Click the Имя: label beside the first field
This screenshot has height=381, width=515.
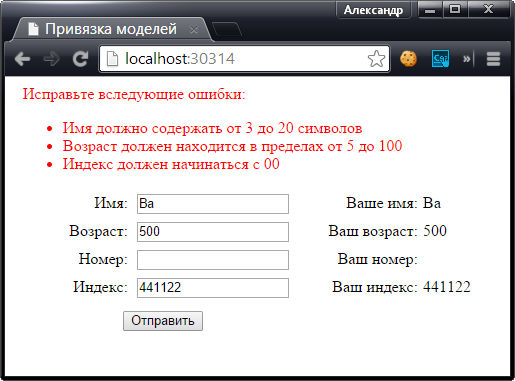[x=111, y=203]
